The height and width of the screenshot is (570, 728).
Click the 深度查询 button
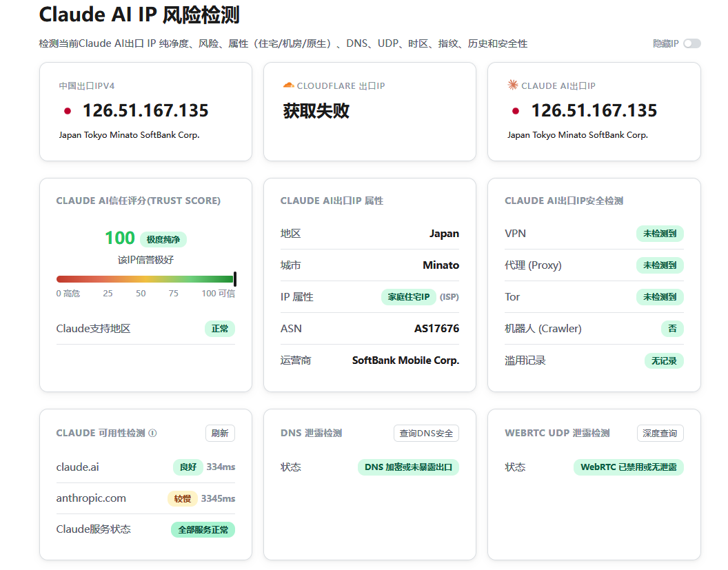click(x=660, y=433)
